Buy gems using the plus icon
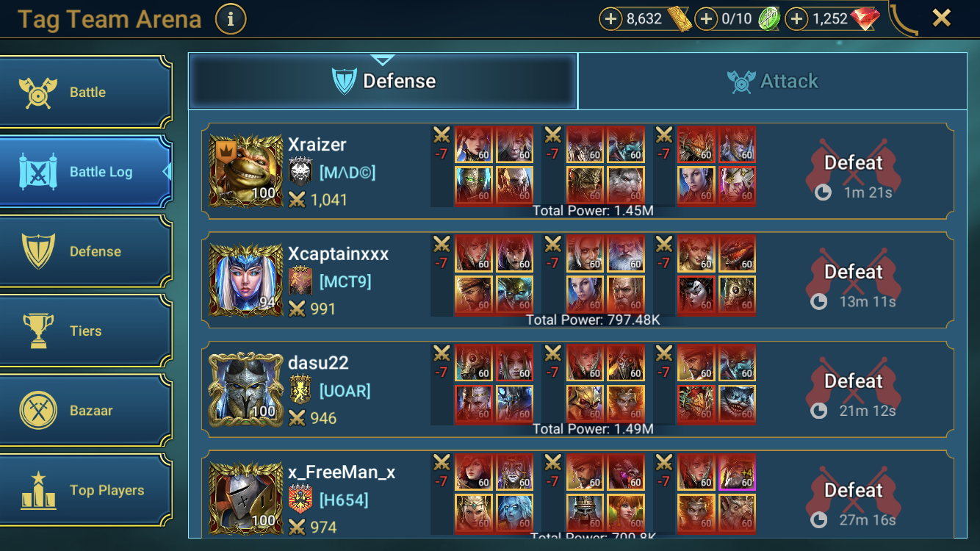This screenshot has height=551, width=980. coord(797,19)
